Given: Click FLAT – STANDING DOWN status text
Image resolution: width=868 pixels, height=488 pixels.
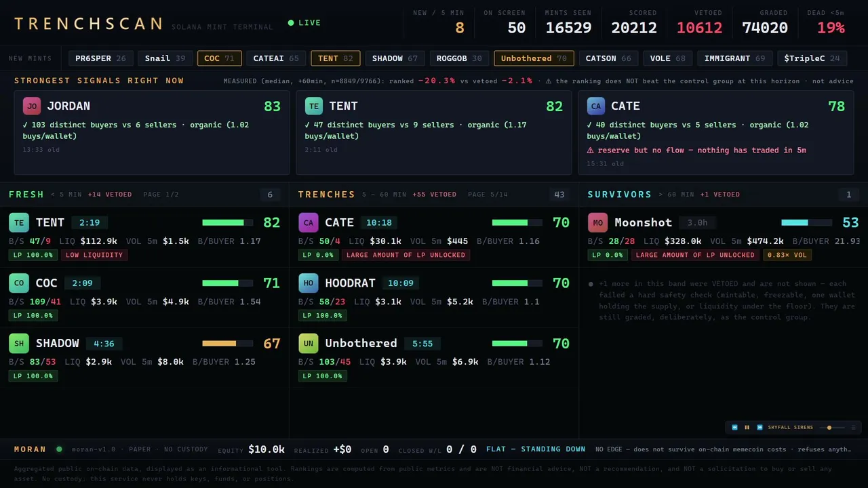Looking at the screenshot, I should coord(536,449).
